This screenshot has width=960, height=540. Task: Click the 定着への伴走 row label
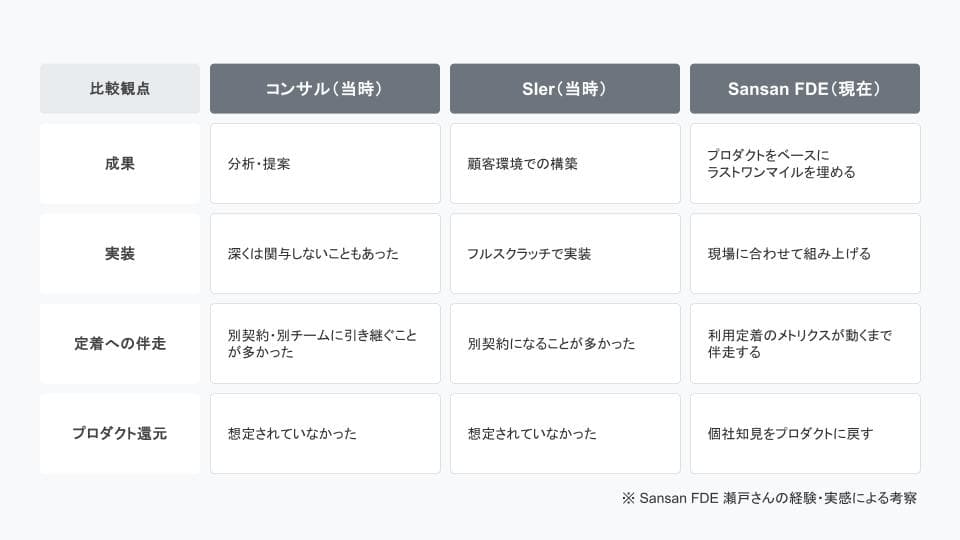120,343
